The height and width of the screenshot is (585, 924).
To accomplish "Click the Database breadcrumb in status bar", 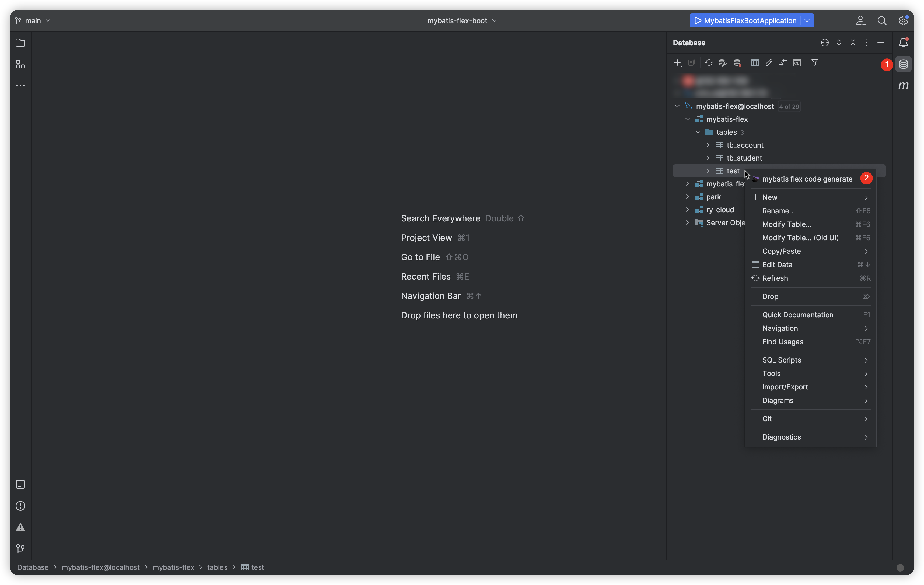I will coord(33,567).
